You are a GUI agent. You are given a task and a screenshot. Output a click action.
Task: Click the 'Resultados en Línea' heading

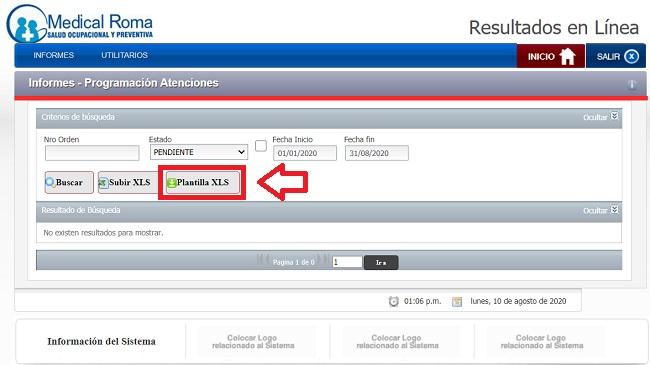[x=554, y=28]
